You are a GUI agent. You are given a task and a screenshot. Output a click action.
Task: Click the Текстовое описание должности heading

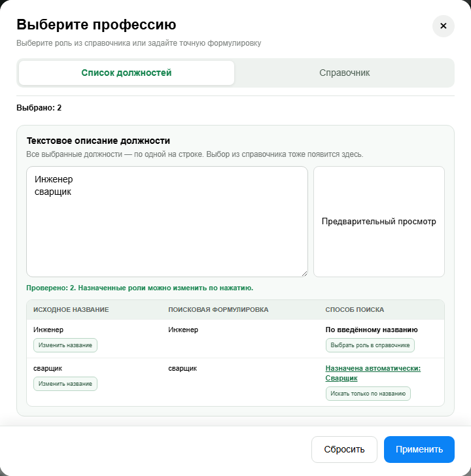(98, 141)
